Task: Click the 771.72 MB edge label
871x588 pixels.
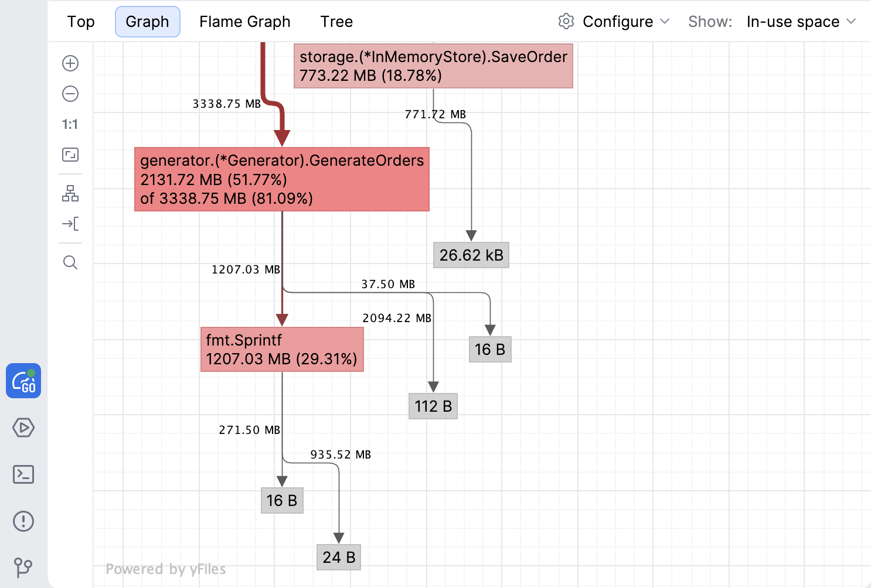Action: pyautogui.click(x=435, y=114)
